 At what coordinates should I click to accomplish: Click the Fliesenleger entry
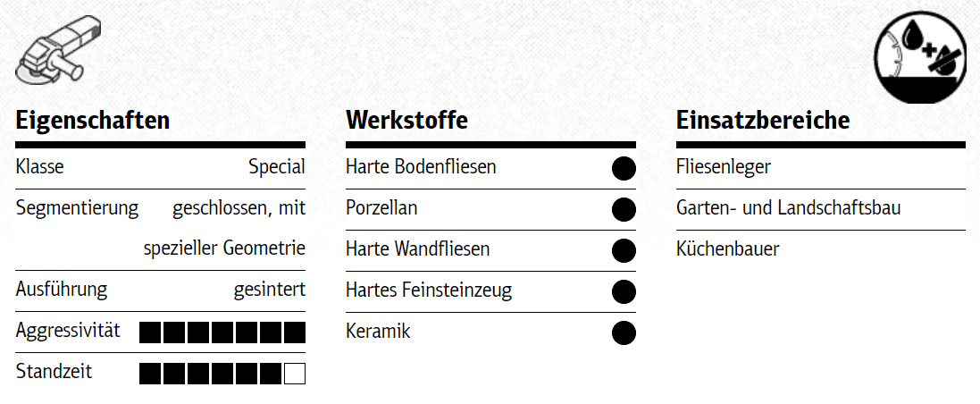(x=724, y=167)
